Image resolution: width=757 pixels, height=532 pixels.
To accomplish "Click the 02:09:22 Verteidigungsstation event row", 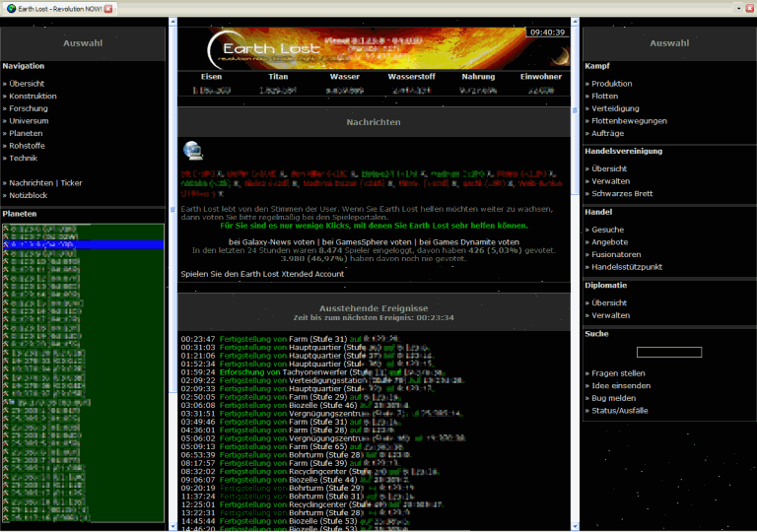I will [x=322, y=380].
